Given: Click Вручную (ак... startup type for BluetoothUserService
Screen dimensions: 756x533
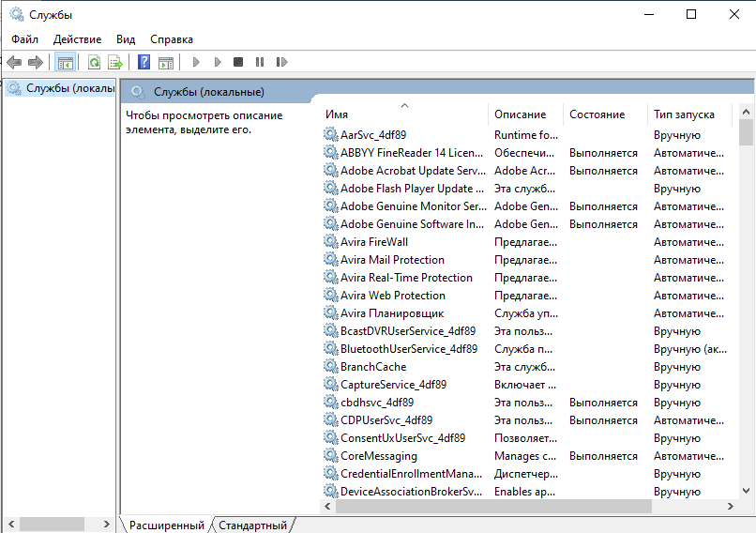Looking at the screenshot, I should 690,349.
